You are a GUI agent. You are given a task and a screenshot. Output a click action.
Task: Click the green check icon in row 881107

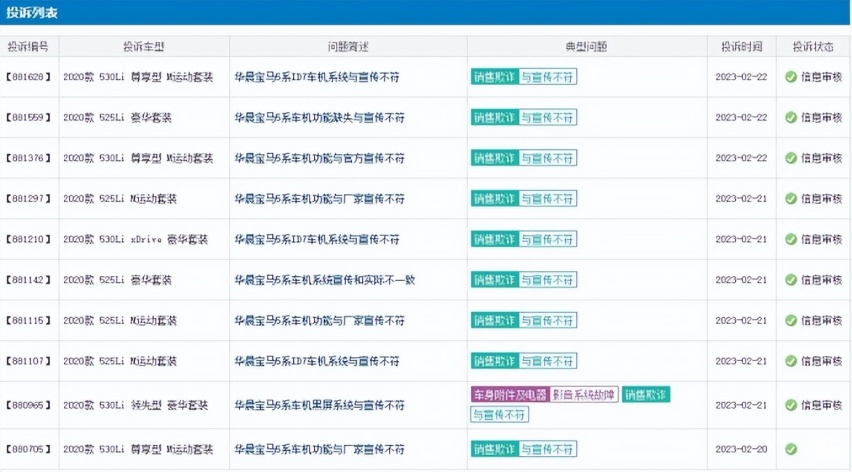791,361
